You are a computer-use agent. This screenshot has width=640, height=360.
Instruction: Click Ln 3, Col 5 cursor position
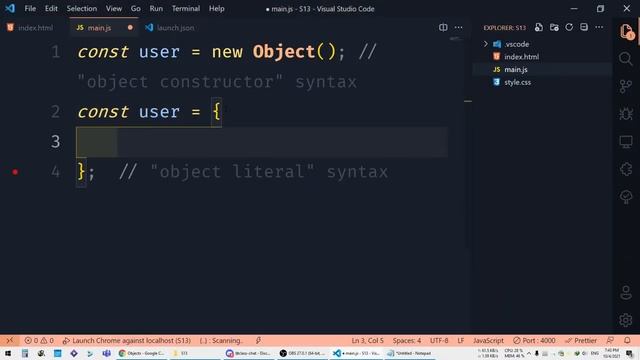367,340
